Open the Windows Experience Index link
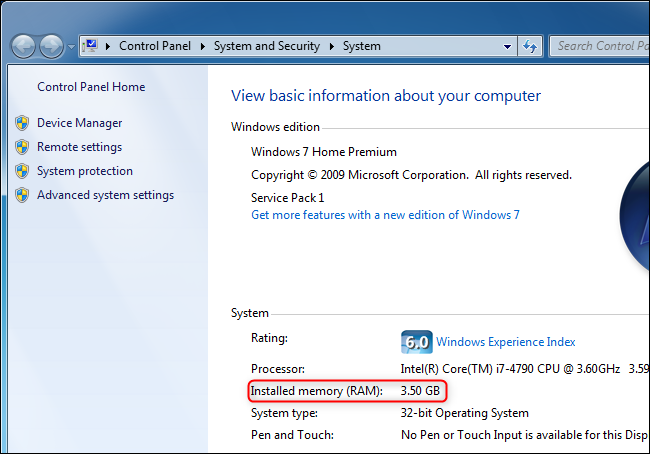The width and height of the screenshot is (650, 454). click(505, 342)
